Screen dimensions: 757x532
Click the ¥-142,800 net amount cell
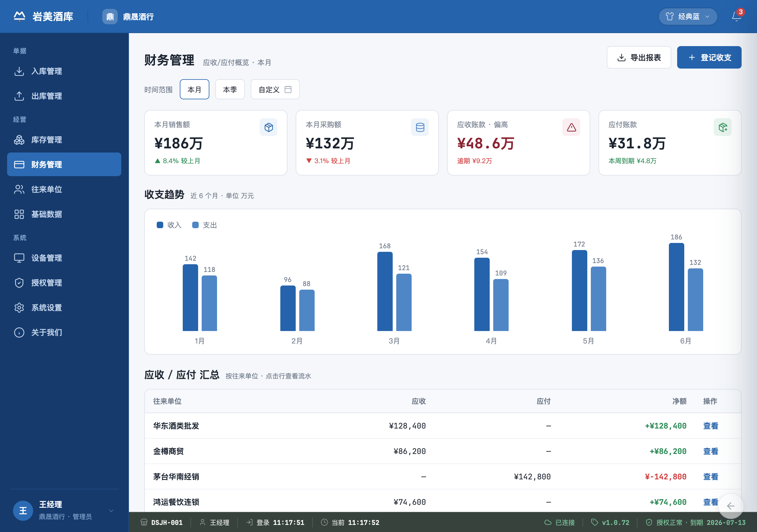pos(666,477)
